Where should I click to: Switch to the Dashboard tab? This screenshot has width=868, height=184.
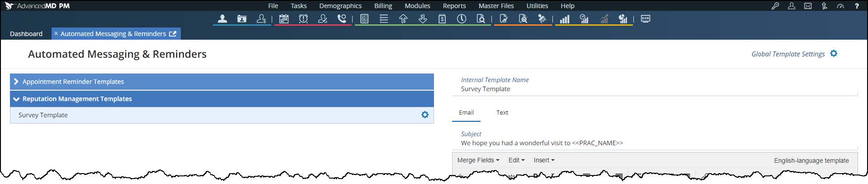(x=26, y=34)
